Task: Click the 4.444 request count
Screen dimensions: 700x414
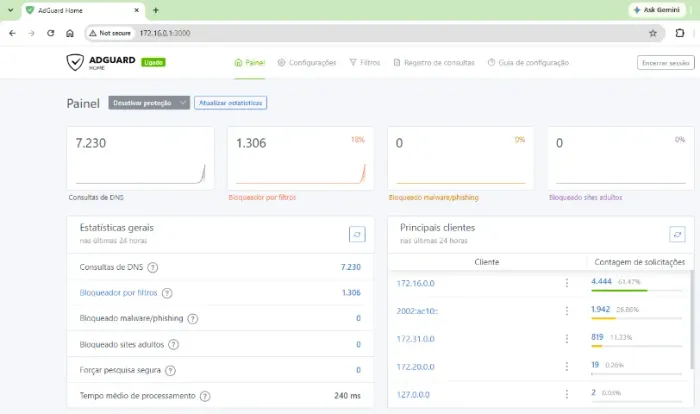Action: [x=601, y=281]
